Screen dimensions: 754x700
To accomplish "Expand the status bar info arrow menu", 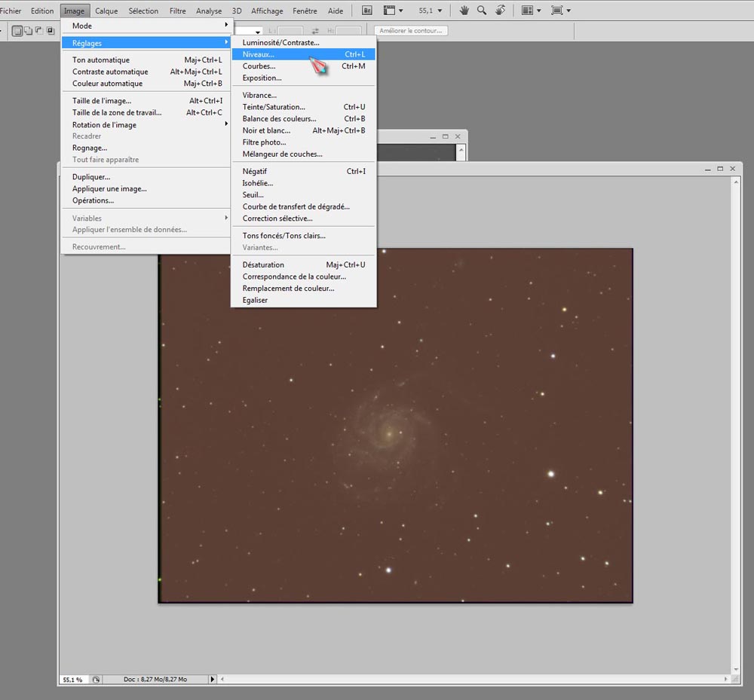I will 212,679.
